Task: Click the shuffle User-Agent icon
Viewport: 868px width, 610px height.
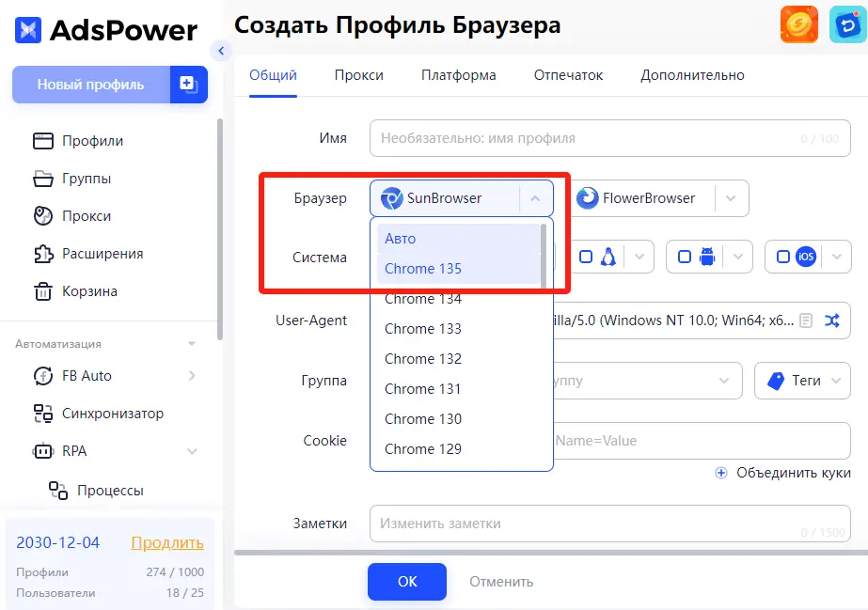Action: pos(832,321)
